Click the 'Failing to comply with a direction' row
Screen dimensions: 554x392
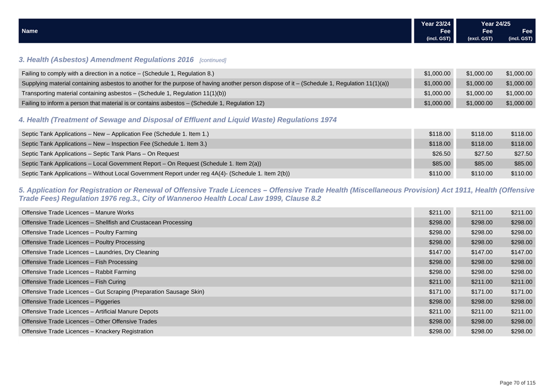point(117,73)
